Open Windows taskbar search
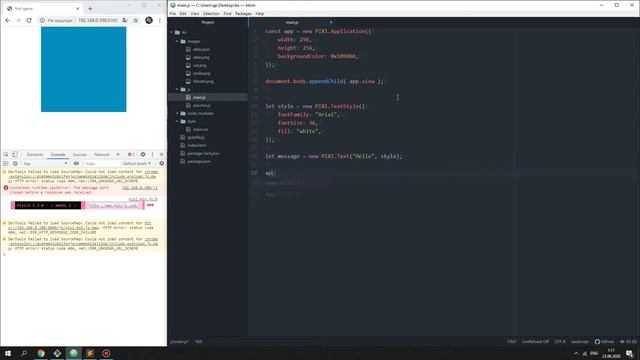The image size is (640, 360). tap(24, 353)
